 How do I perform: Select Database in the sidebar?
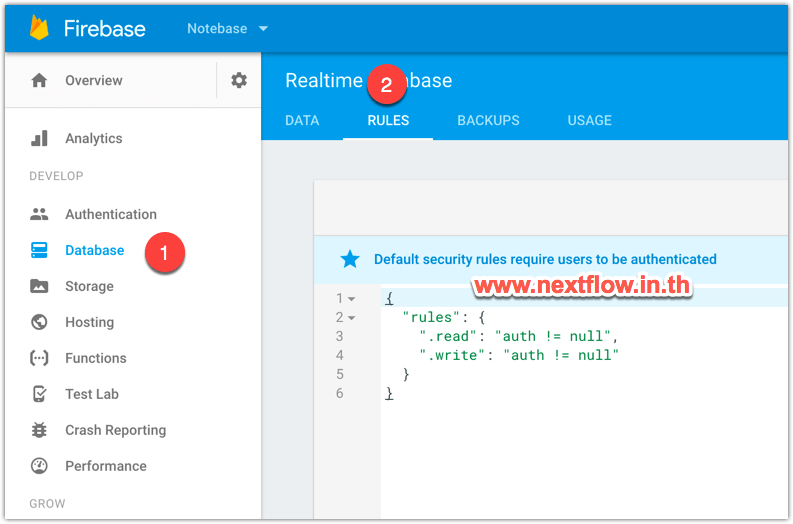click(95, 250)
